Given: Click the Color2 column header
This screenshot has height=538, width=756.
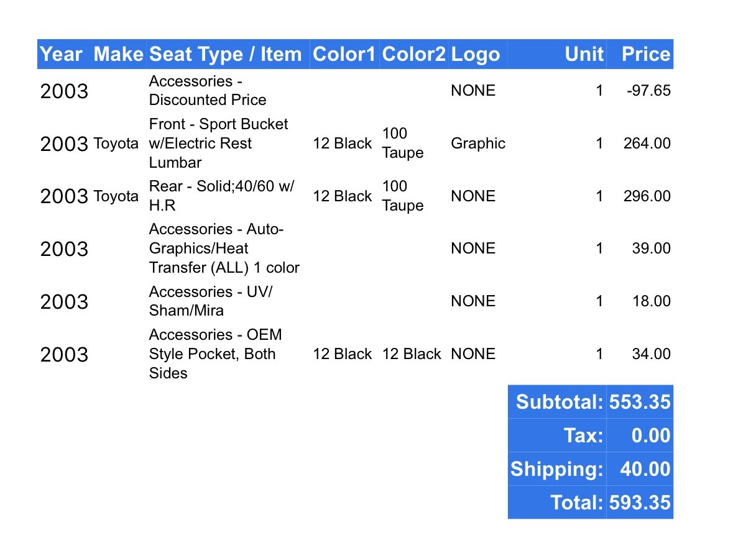Looking at the screenshot, I should click(x=413, y=54).
